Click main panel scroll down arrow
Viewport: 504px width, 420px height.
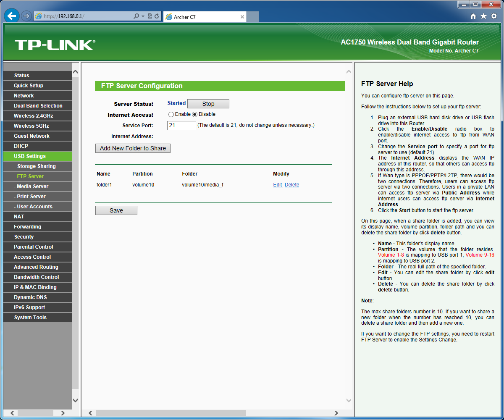click(x=349, y=400)
